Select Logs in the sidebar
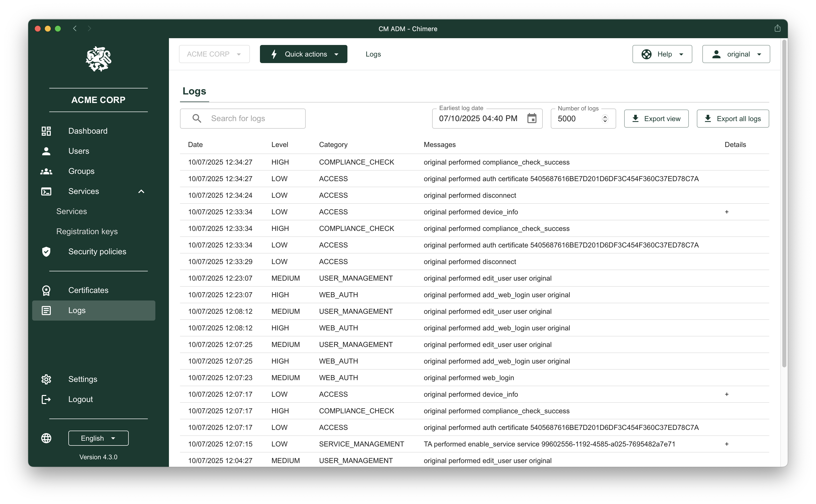 [93, 310]
